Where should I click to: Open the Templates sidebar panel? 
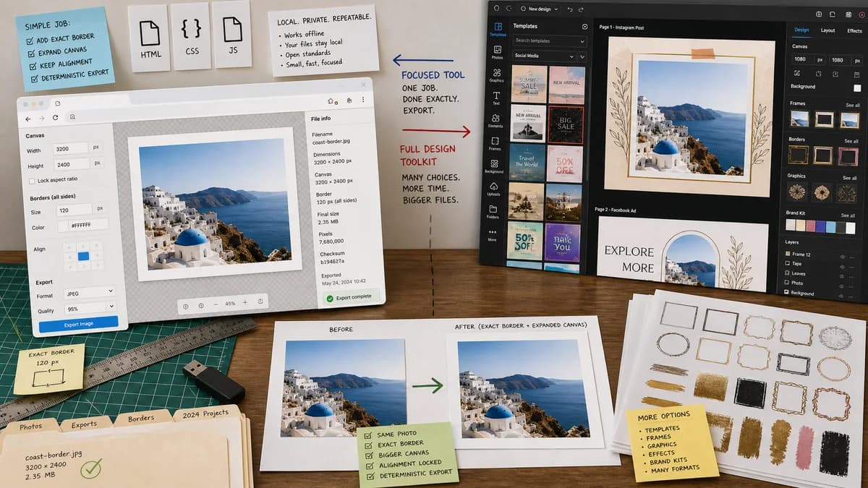point(497,29)
